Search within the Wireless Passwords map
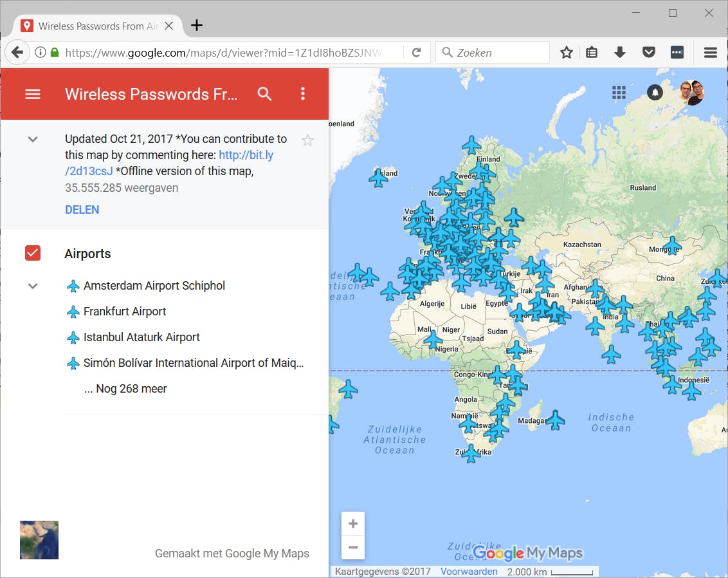 point(265,94)
